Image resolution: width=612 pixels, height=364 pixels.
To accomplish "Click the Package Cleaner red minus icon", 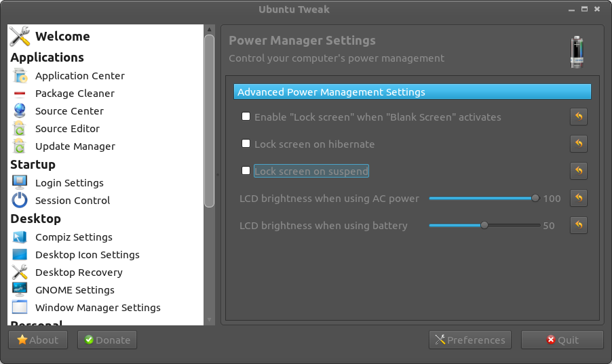I will pyautogui.click(x=20, y=94).
